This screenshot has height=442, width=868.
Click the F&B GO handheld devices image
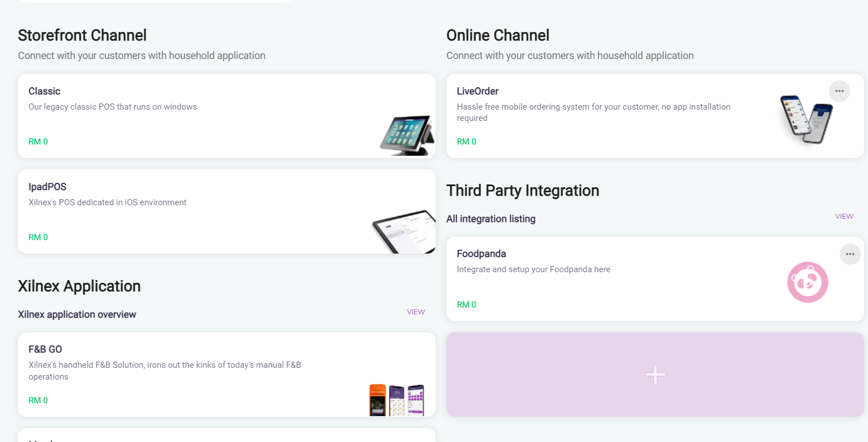(x=396, y=400)
